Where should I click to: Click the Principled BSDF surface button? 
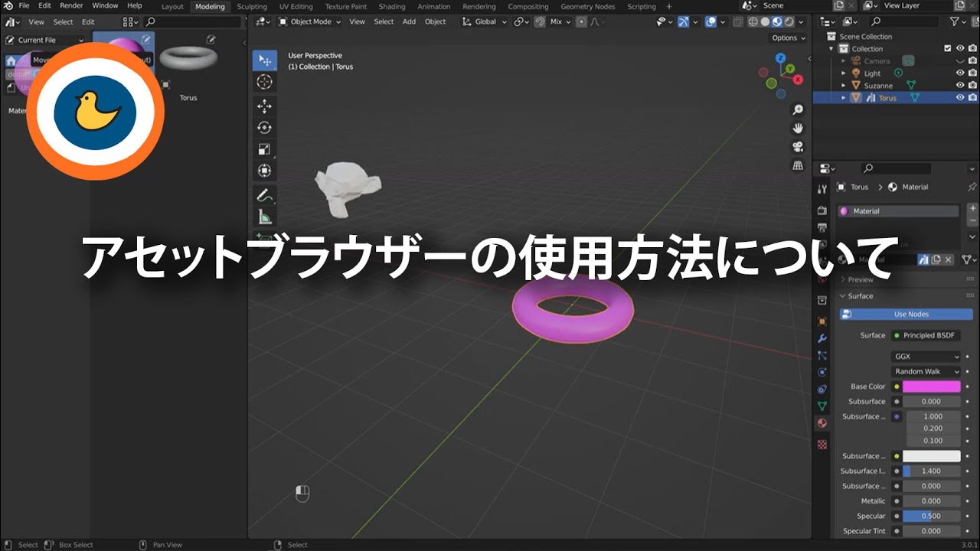pos(926,335)
